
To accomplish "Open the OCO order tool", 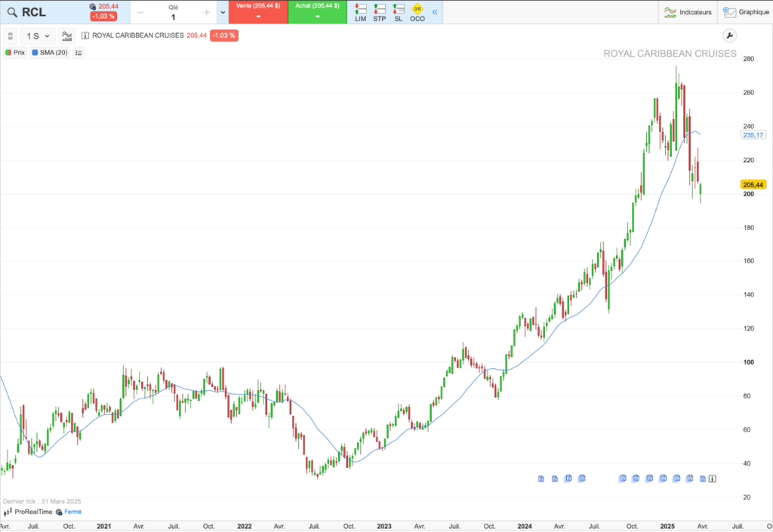I will 417,12.
